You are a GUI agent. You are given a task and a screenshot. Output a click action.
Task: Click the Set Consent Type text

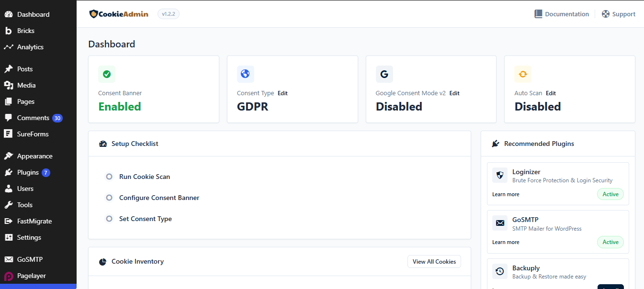tap(146, 219)
